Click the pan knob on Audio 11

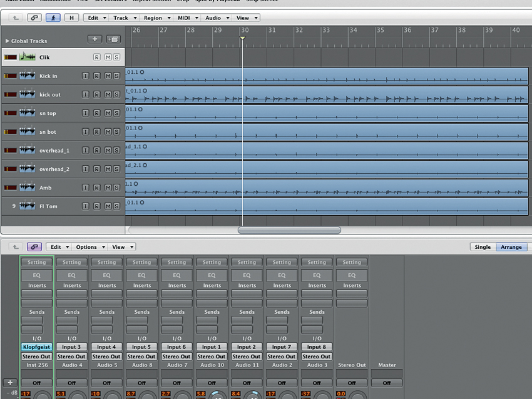(253, 396)
